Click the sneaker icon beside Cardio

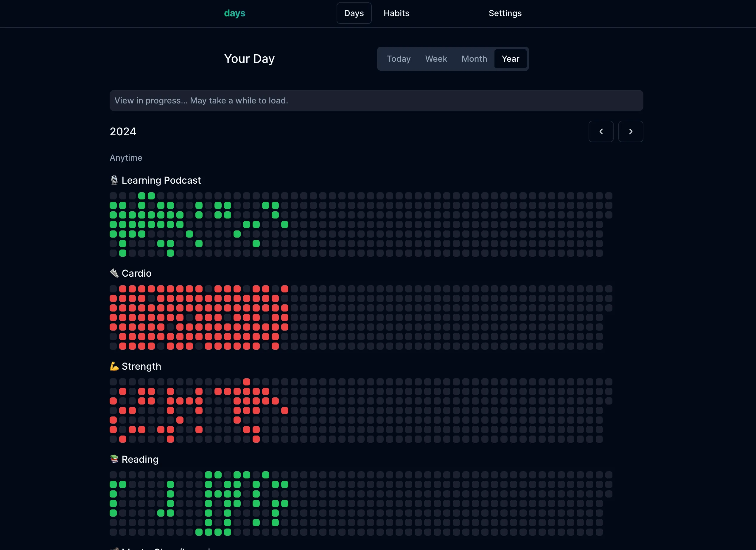click(x=114, y=273)
